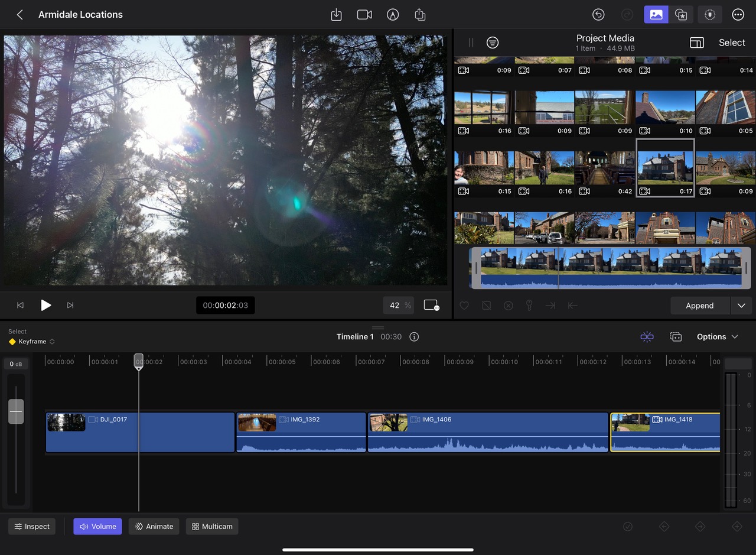Open the more options ellipsis icon
Image resolution: width=756 pixels, height=555 pixels.
(x=738, y=15)
